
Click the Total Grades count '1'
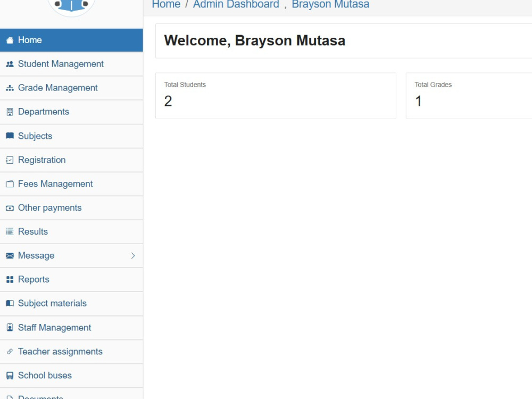tap(418, 101)
